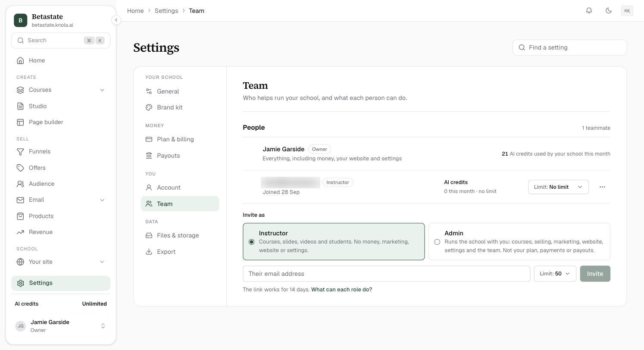
Task: Collapse the sidebar with the chevron handle
Action: 116,20
